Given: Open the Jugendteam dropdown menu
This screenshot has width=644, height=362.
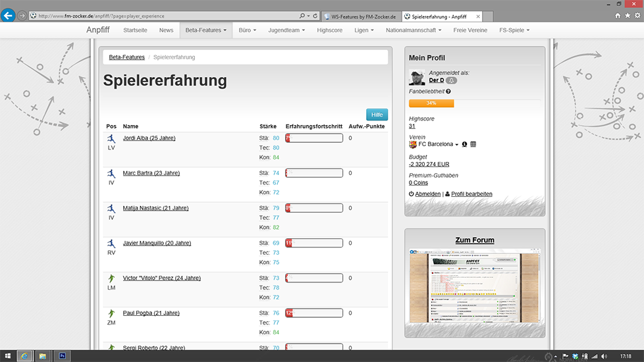Looking at the screenshot, I should click(x=286, y=30).
